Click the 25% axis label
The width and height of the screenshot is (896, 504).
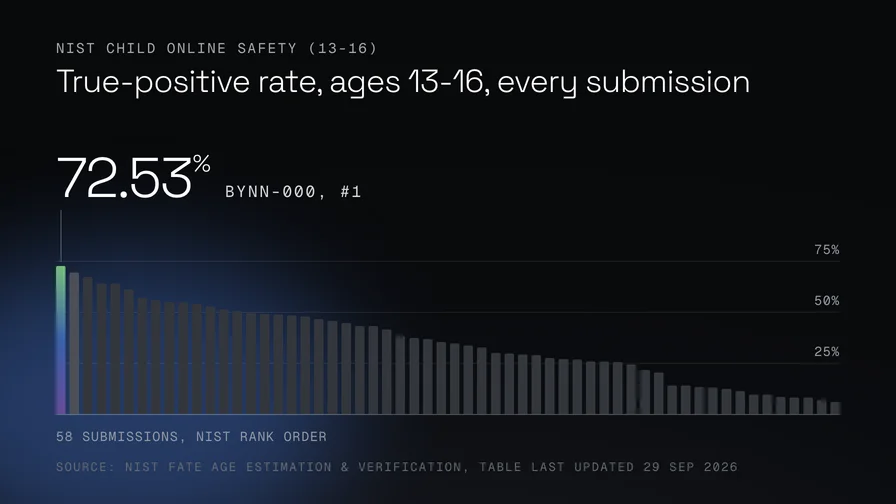click(x=826, y=351)
